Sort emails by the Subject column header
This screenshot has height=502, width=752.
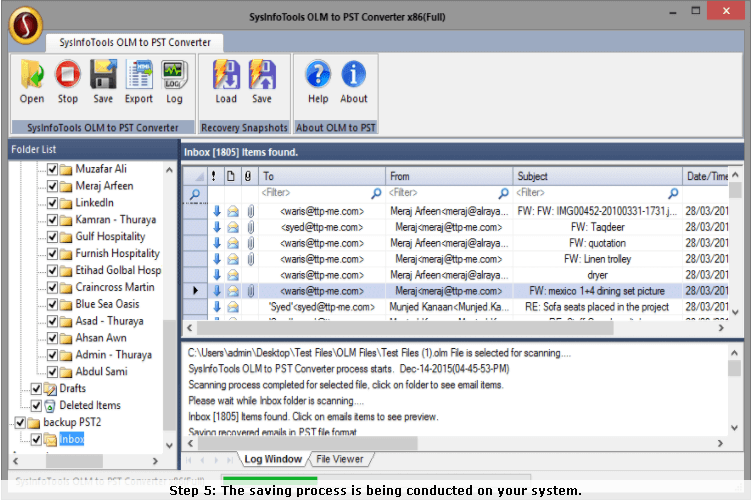click(x=597, y=176)
